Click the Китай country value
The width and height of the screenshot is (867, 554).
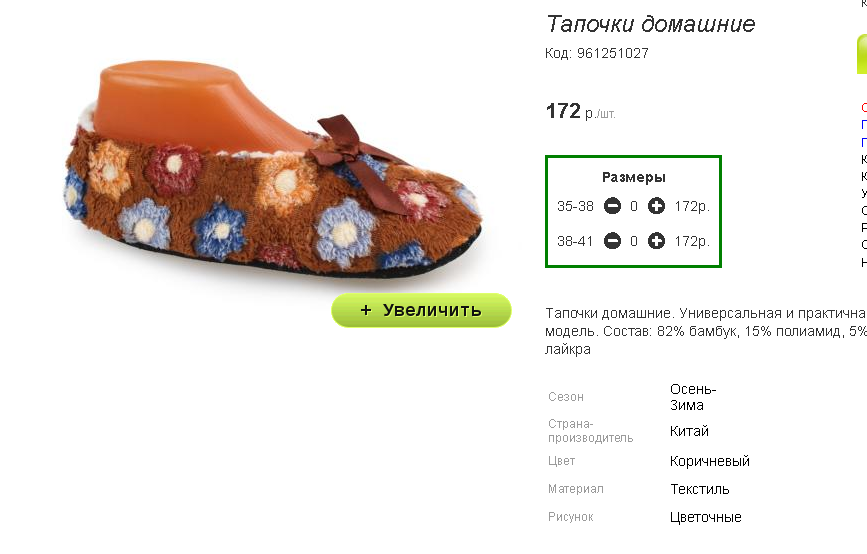[689, 431]
